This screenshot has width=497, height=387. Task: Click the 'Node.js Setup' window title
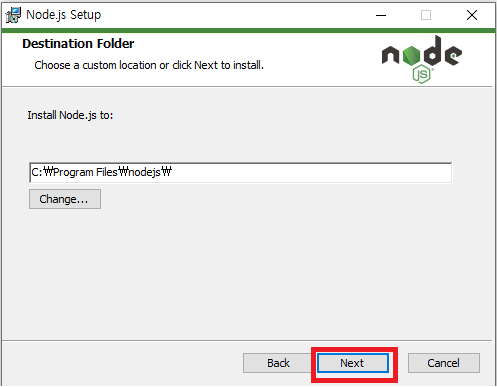click(64, 15)
